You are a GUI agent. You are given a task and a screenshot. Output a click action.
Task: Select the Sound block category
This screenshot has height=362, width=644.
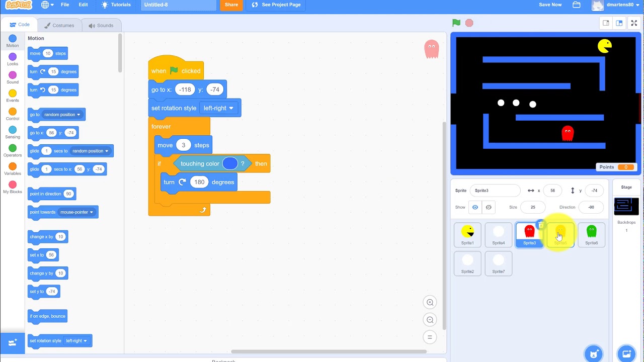13,78
